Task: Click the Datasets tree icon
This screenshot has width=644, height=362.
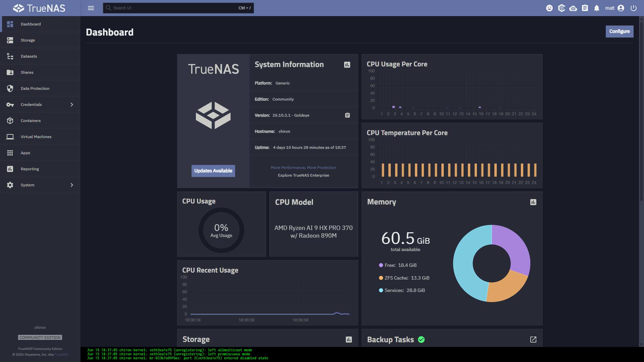Action: [10, 56]
